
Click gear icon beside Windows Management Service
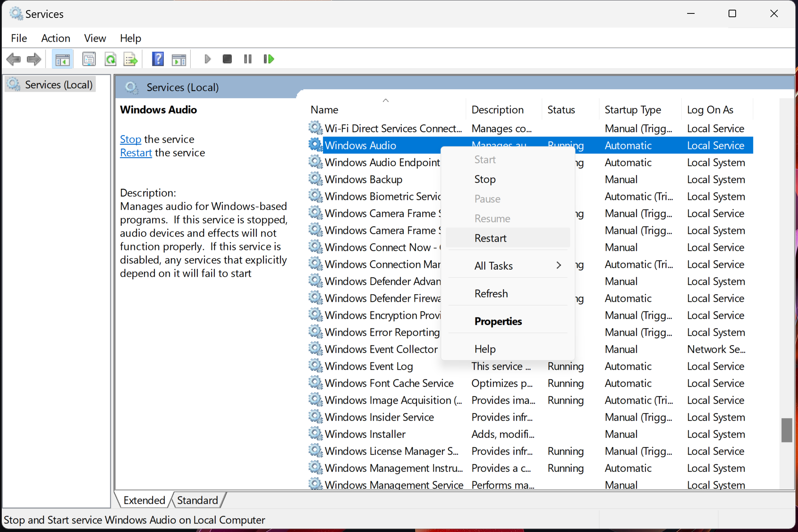(x=316, y=484)
